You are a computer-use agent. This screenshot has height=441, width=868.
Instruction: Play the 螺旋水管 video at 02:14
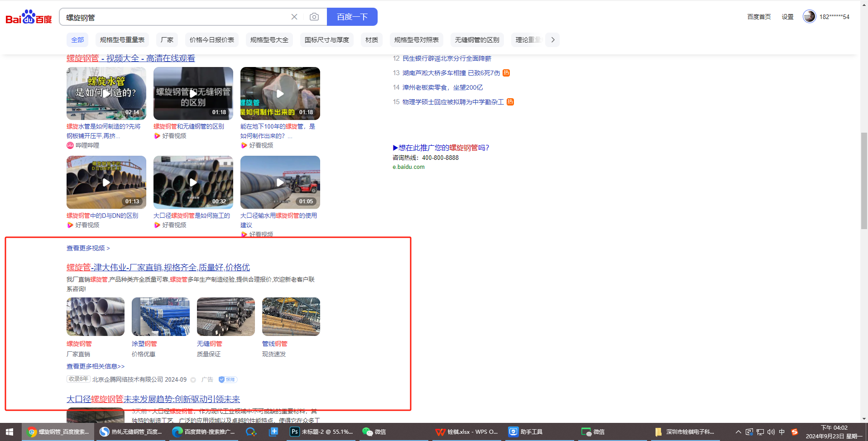[106, 93]
